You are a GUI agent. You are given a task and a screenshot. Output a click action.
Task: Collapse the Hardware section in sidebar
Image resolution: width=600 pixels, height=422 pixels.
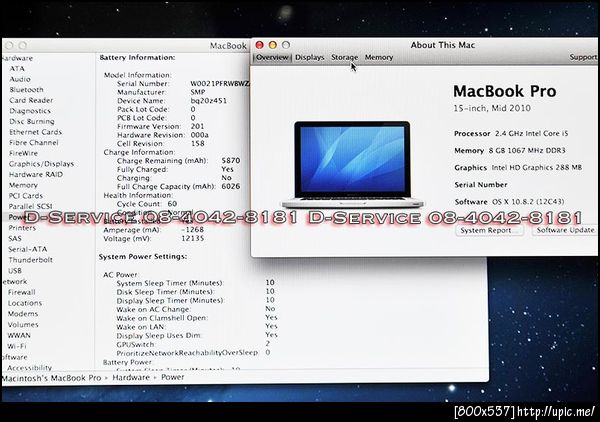point(17,59)
